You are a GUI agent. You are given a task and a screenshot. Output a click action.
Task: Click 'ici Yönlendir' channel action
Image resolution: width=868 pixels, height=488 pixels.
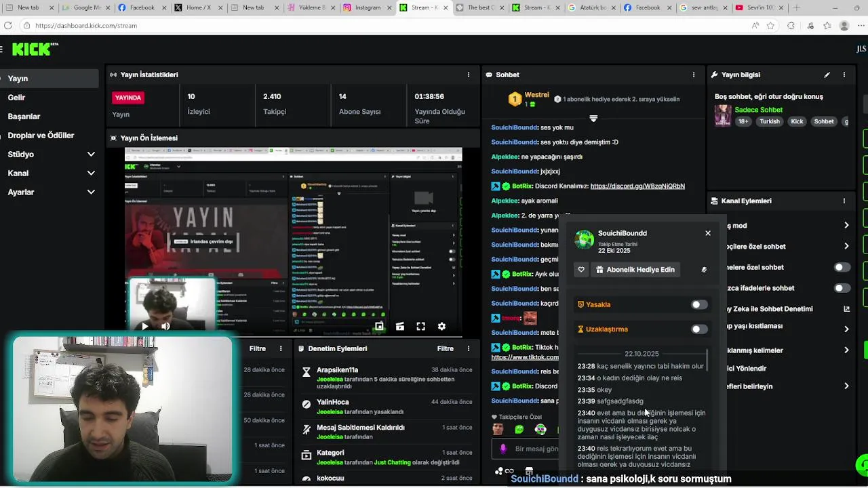pyautogui.click(x=747, y=369)
